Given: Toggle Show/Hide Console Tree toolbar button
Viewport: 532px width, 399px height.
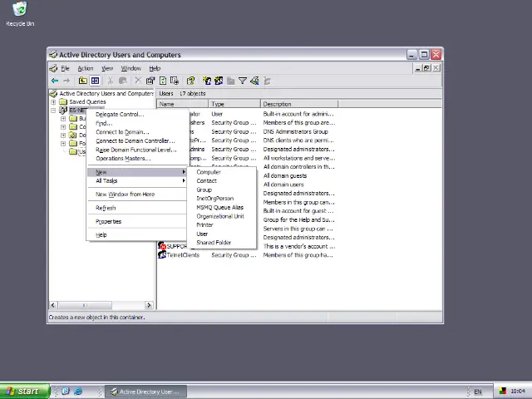Looking at the screenshot, I should 95,81.
